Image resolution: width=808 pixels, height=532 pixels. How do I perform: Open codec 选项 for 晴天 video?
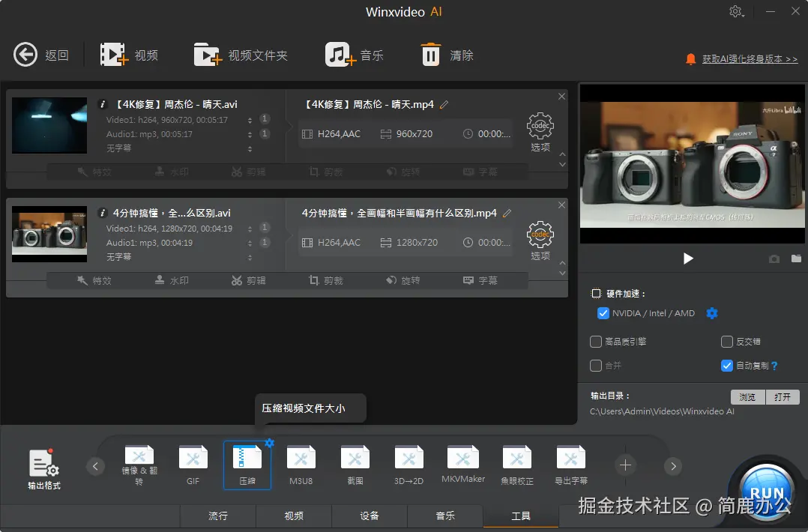[540, 132]
